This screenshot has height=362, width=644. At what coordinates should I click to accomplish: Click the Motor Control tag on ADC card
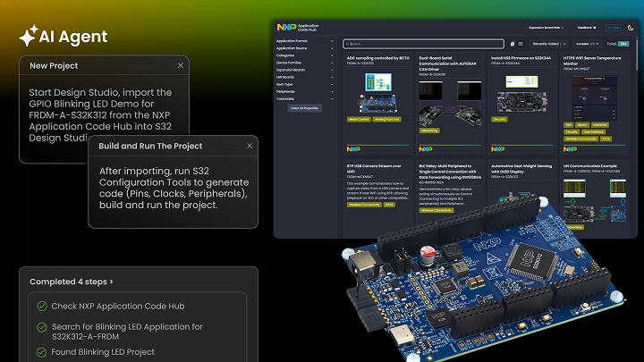(359, 120)
